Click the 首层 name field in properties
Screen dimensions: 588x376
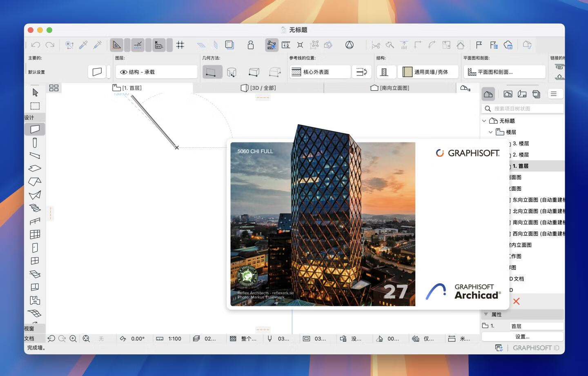(x=537, y=326)
